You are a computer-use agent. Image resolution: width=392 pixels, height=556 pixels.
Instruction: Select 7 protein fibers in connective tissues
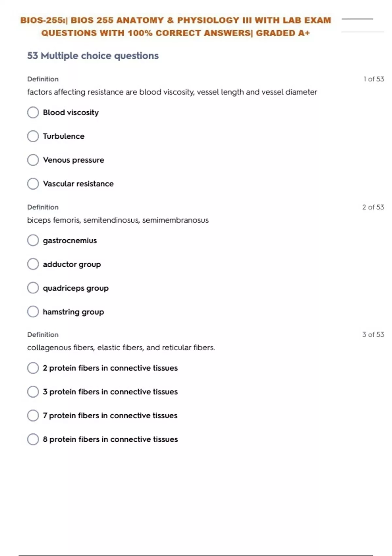point(33,416)
